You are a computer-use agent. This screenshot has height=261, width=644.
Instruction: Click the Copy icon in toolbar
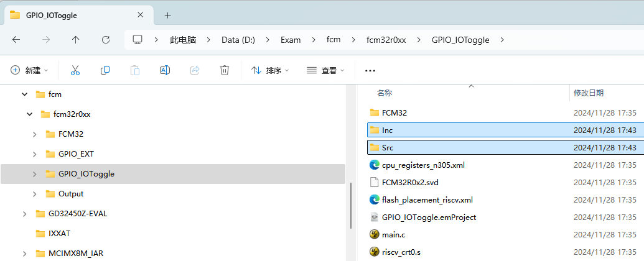pos(105,70)
